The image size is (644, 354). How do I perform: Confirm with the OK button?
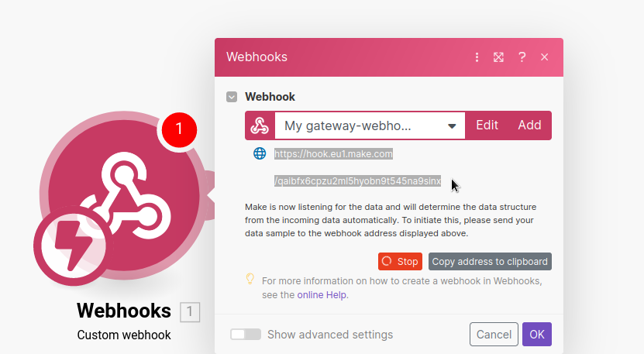click(x=537, y=335)
